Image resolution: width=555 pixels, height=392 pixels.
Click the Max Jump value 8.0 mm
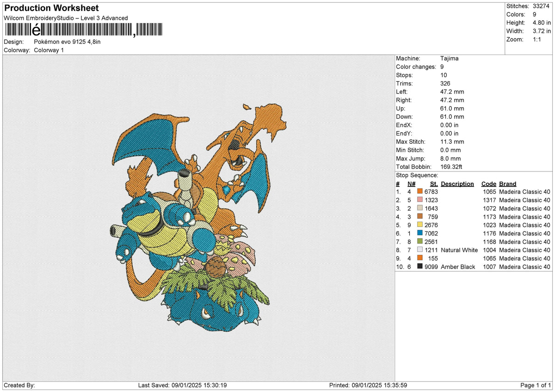(x=450, y=158)
